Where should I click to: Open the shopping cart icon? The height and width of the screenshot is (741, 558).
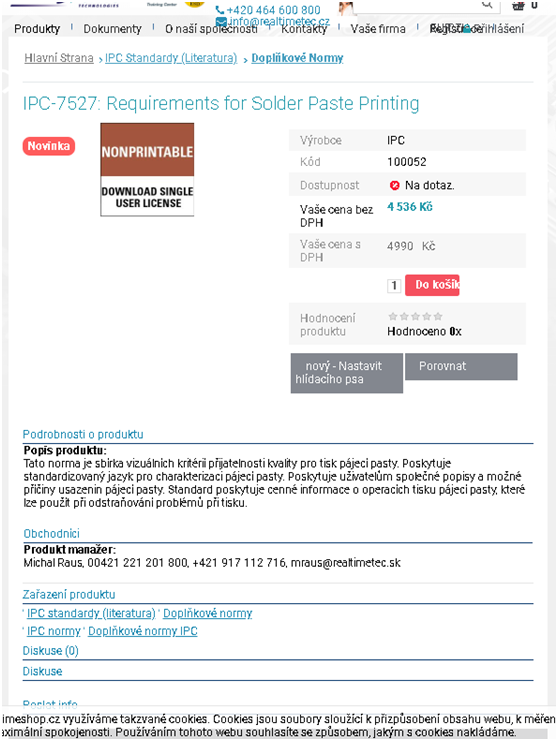pyautogui.click(x=518, y=6)
